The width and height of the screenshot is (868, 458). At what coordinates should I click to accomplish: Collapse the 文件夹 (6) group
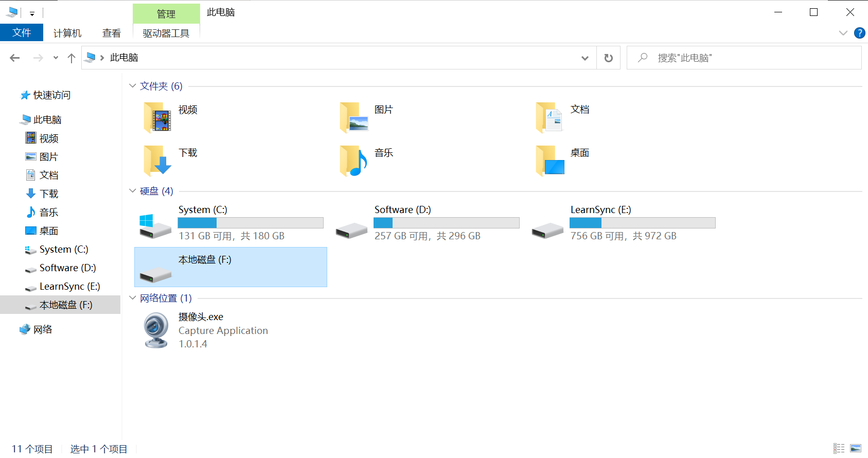(133, 86)
